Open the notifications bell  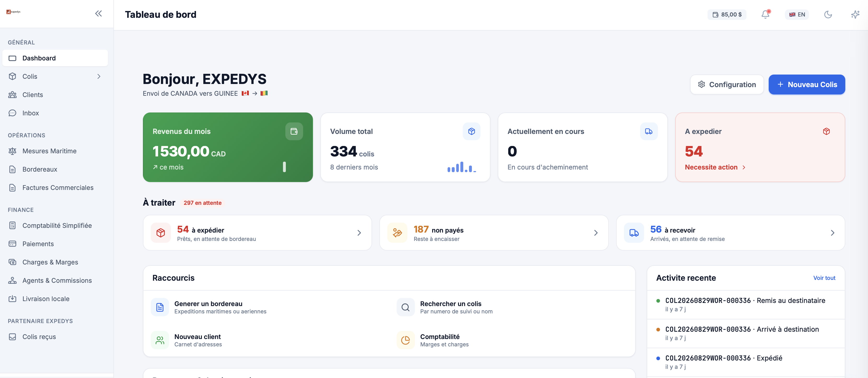click(x=765, y=14)
